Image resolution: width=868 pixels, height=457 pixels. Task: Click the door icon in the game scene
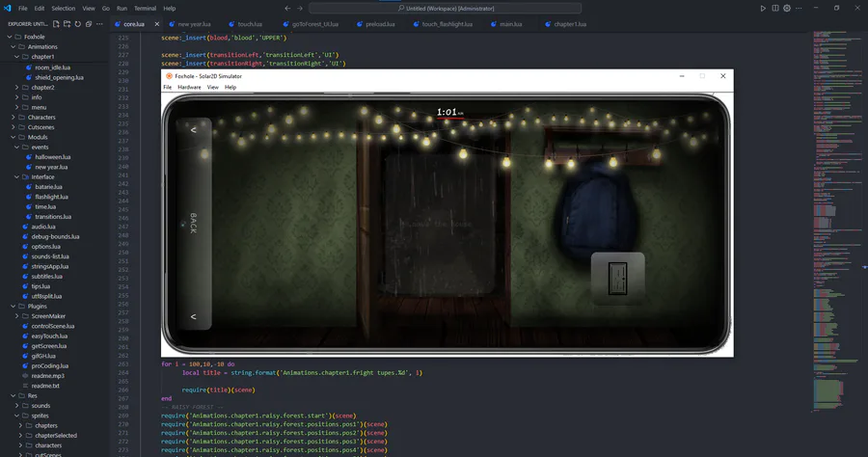coord(618,279)
